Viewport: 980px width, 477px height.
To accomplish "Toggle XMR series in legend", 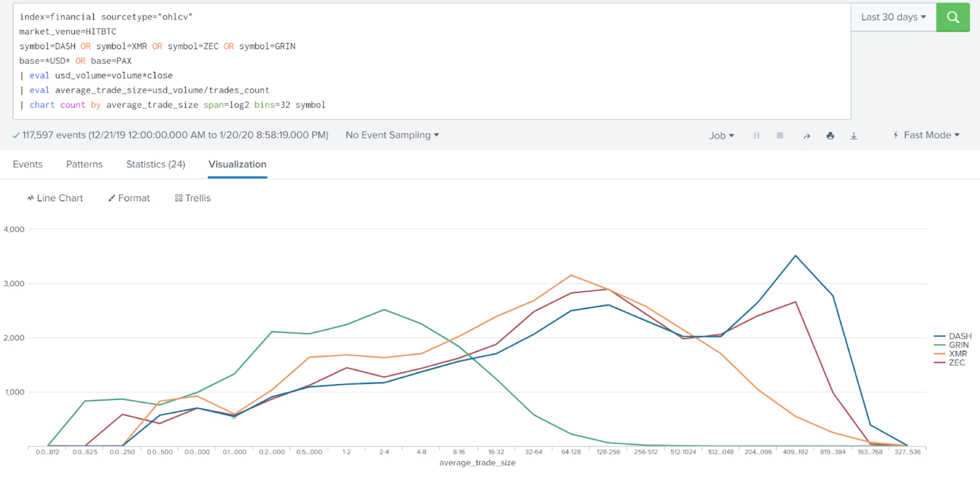I will (x=950, y=354).
